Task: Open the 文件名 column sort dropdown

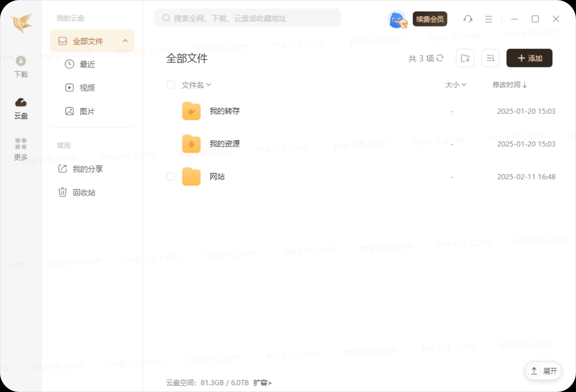Action: [x=196, y=85]
